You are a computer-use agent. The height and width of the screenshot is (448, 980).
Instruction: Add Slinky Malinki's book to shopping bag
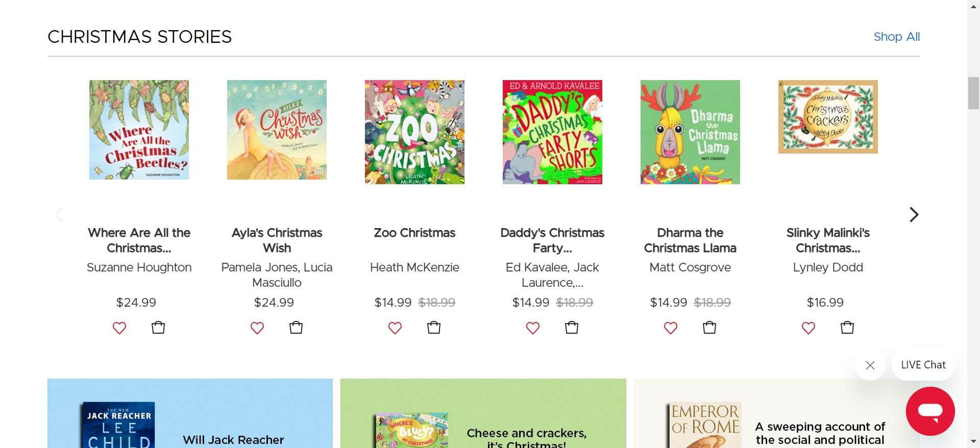tap(847, 328)
